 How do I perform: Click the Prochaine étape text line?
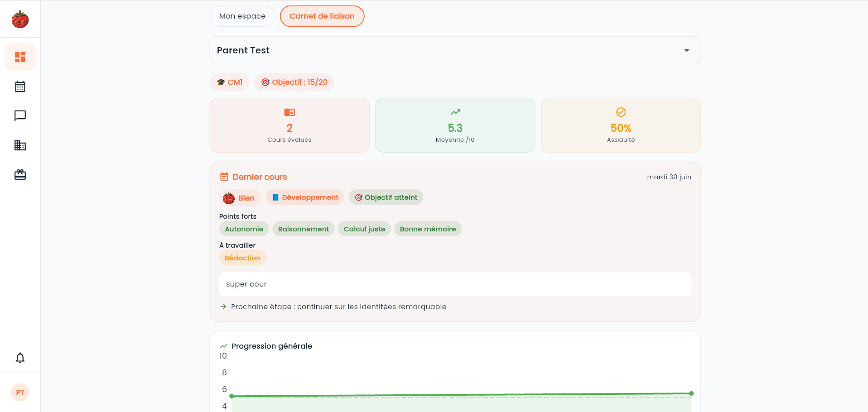(x=338, y=307)
